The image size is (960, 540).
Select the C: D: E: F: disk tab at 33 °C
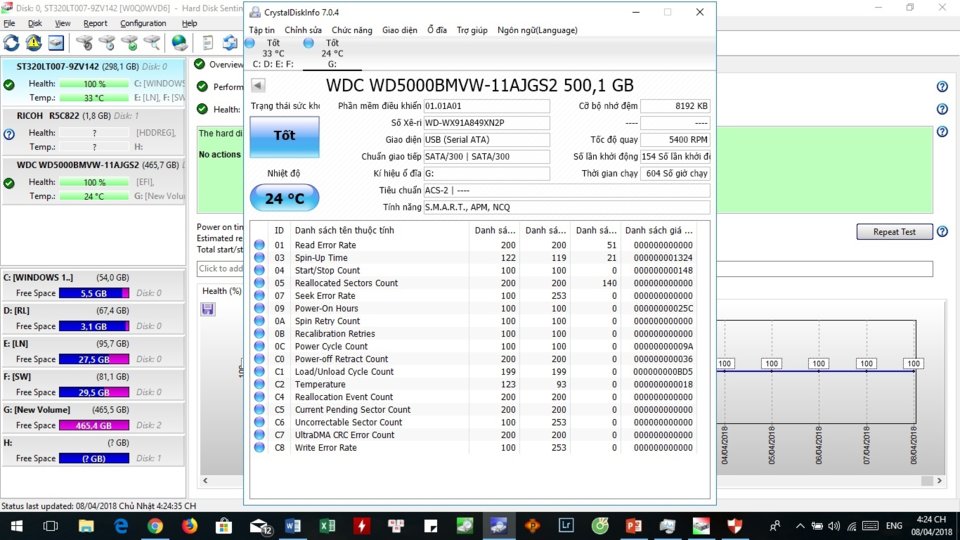(x=272, y=53)
